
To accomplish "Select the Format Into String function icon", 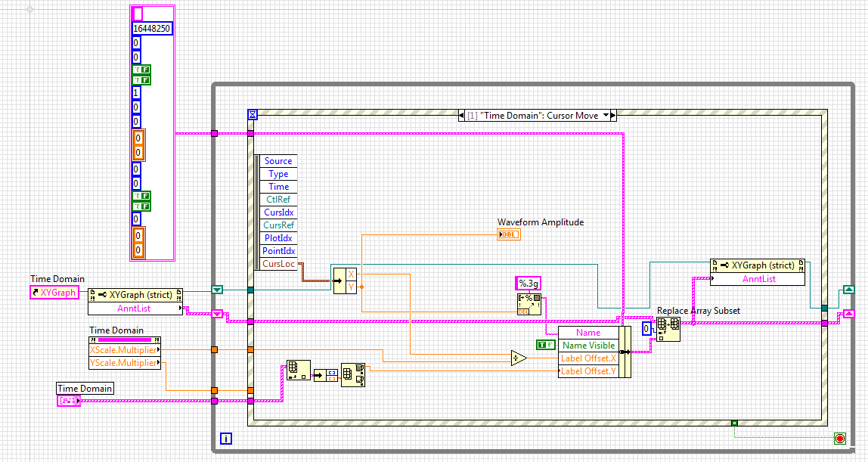I will tap(529, 305).
